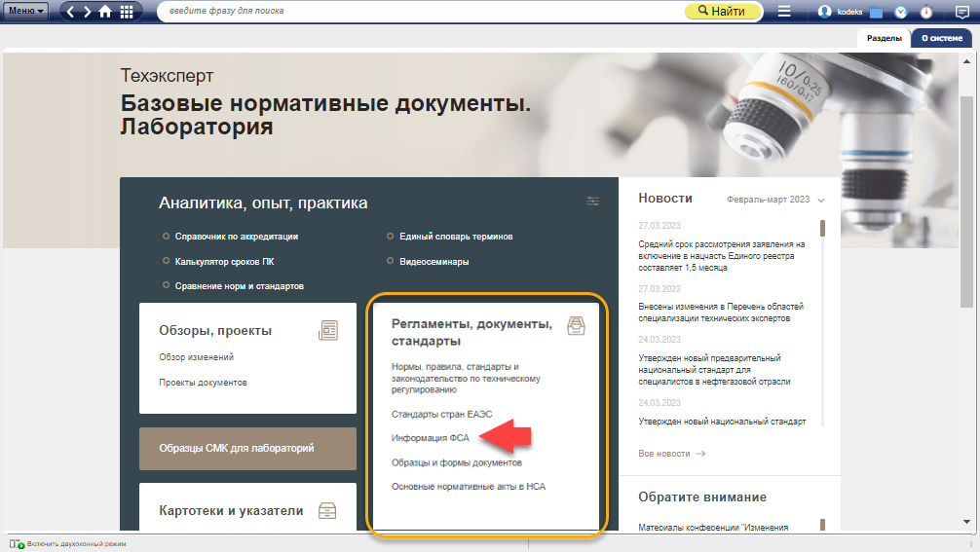Click the Образцы СМК для лабораторий button
Image resolution: width=980 pixels, height=552 pixels.
coord(247,449)
